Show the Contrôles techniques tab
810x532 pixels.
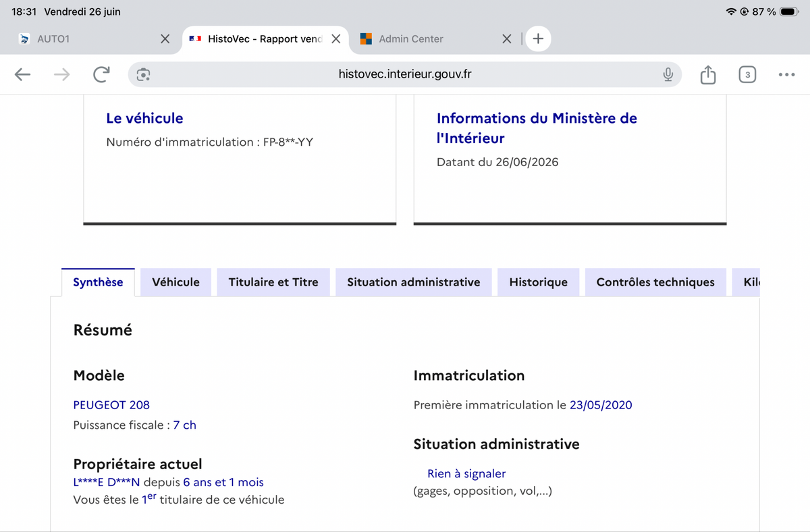(x=655, y=282)
